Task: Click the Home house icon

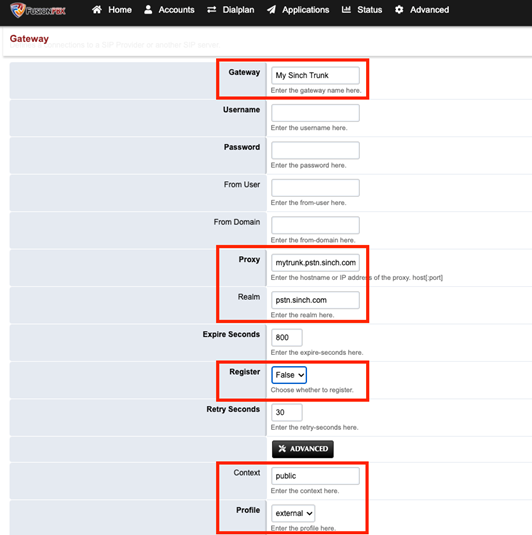Action: 97,10
